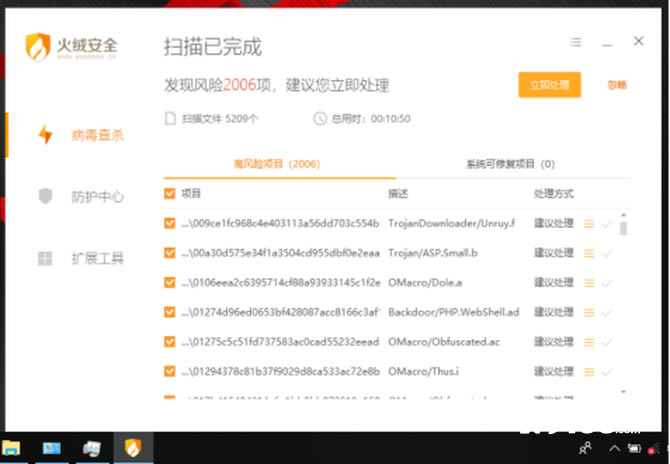Image resolution: width=670 pixels, height=464 pixels.
Task: Select description text TrojanDownloader/Unruy.f
Action: pyautogui.click(x=452, y=223)
